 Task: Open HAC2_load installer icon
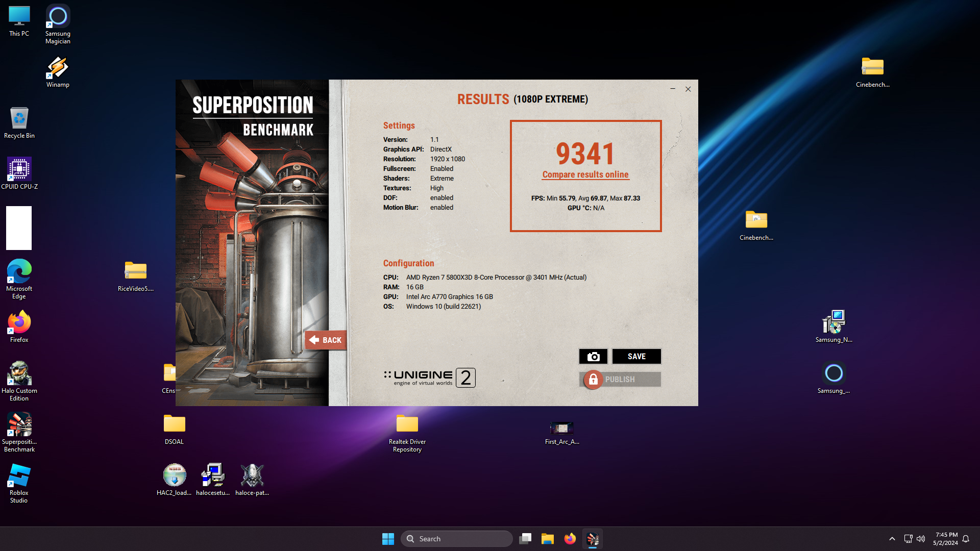(x=175, y=480)
